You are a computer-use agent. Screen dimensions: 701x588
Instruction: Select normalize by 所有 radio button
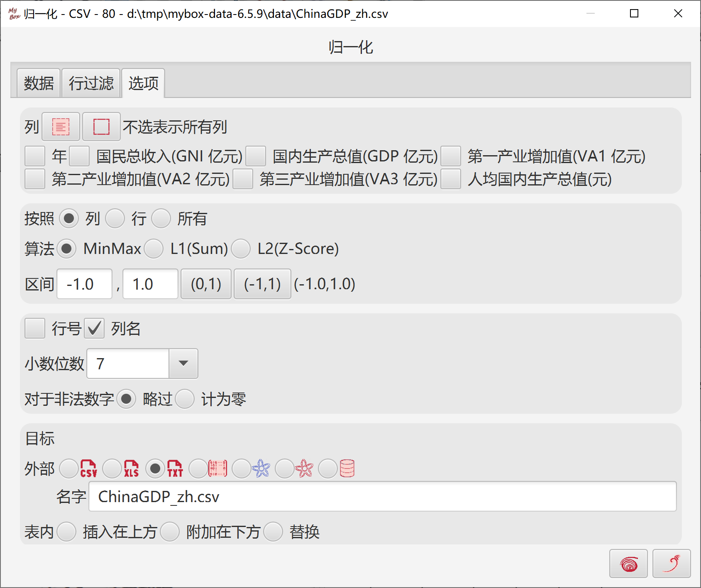(x=161, y=218)
